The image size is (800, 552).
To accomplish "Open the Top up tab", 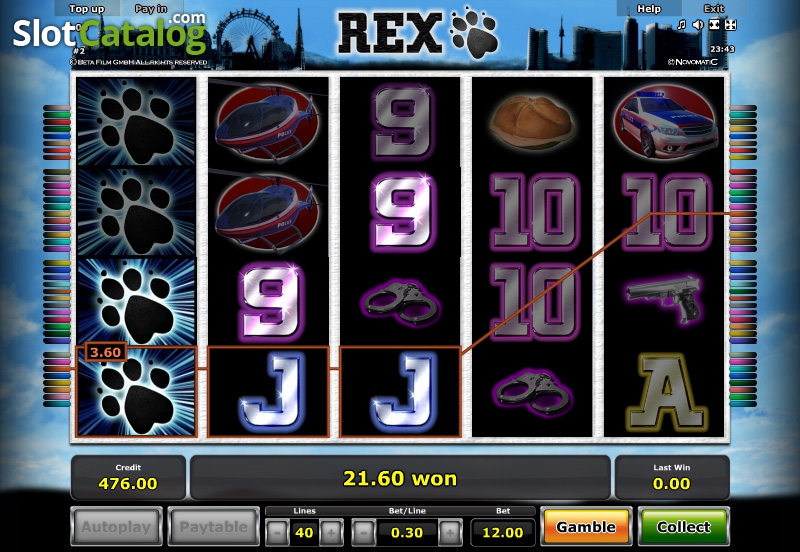I will click(87, 9).
